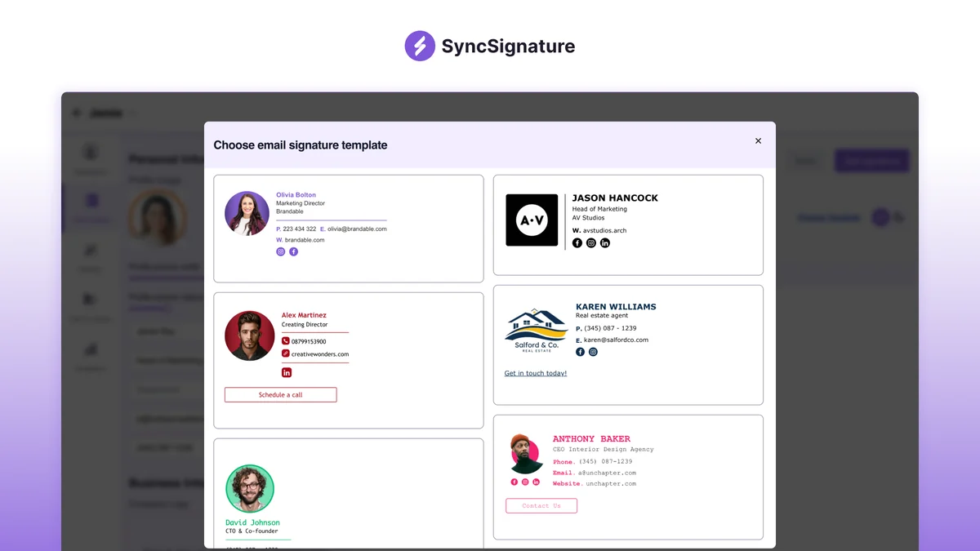Click Instagram icon in Karen Williams's signature
The height and width of the screenshot is (551, 980).
tap(593, 352)
